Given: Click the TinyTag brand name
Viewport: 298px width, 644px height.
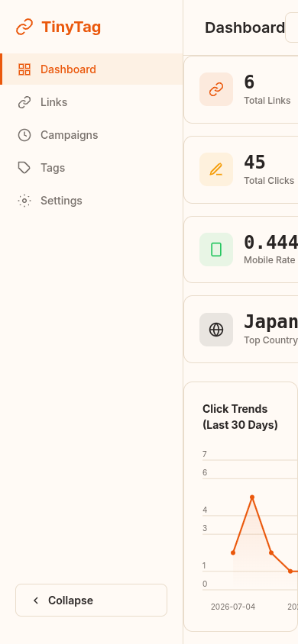Looking at the screenshot, I should (x=71, y=27).
